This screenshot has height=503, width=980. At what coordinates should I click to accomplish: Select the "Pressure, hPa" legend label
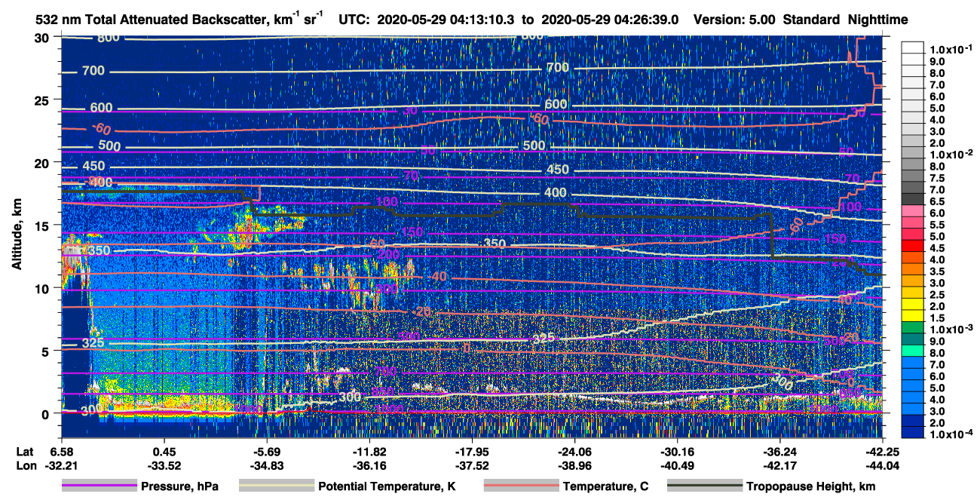point(179,487)
